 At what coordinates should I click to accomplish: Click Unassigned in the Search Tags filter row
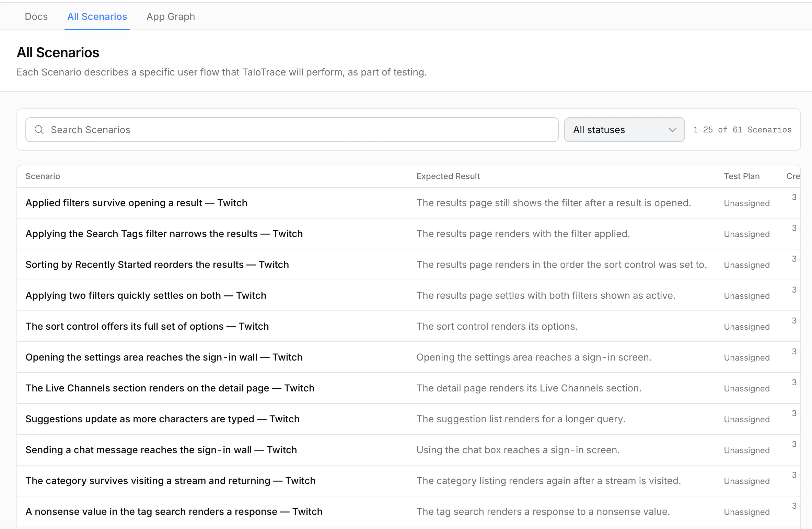746,234
